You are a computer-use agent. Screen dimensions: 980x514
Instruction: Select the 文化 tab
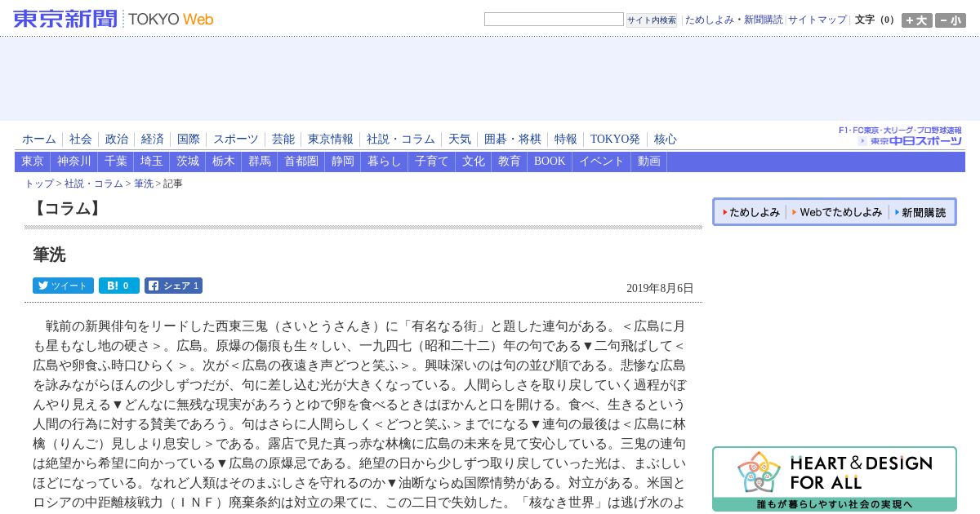[x=474, y=162]
